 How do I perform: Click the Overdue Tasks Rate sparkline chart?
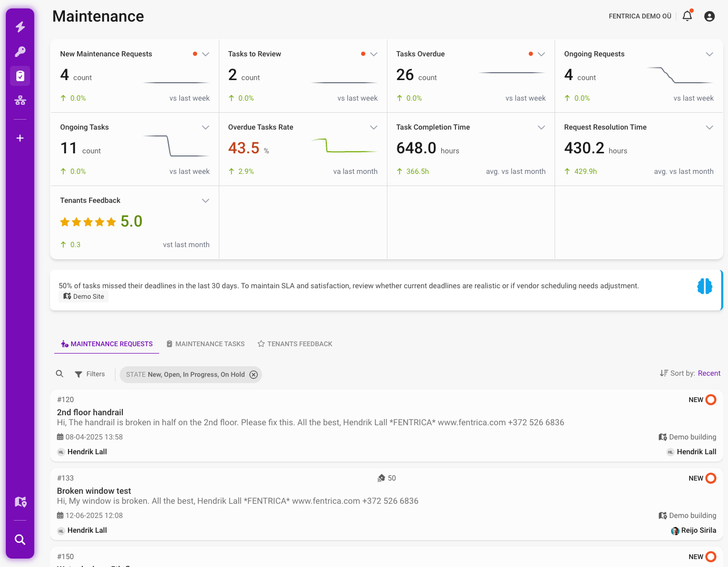[344, 145]
